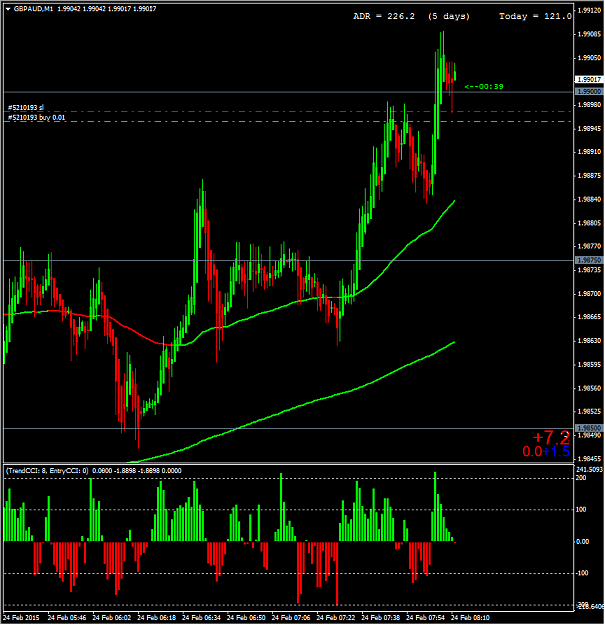Click the 1.98455 price axis label
The height and width of the screenshot is (625, 605).
pyautogui.click(x=589, y=458)
